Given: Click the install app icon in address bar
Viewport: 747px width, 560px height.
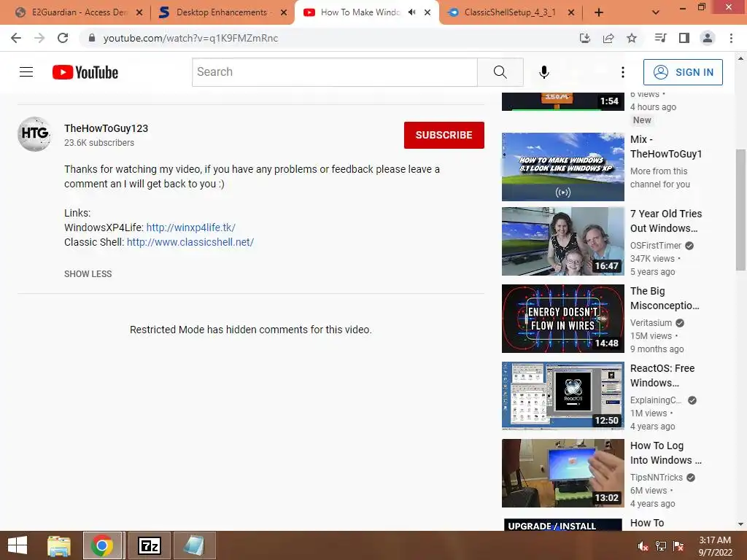Looking at the screenshot, I should pyautogui.click(x=585, y=38).
